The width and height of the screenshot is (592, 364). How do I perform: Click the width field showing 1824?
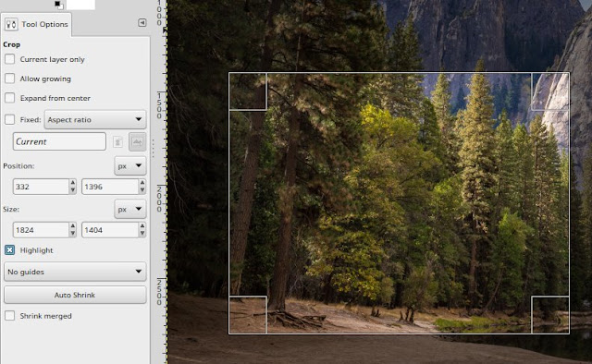pyautogui.click(x=41, y=230)
